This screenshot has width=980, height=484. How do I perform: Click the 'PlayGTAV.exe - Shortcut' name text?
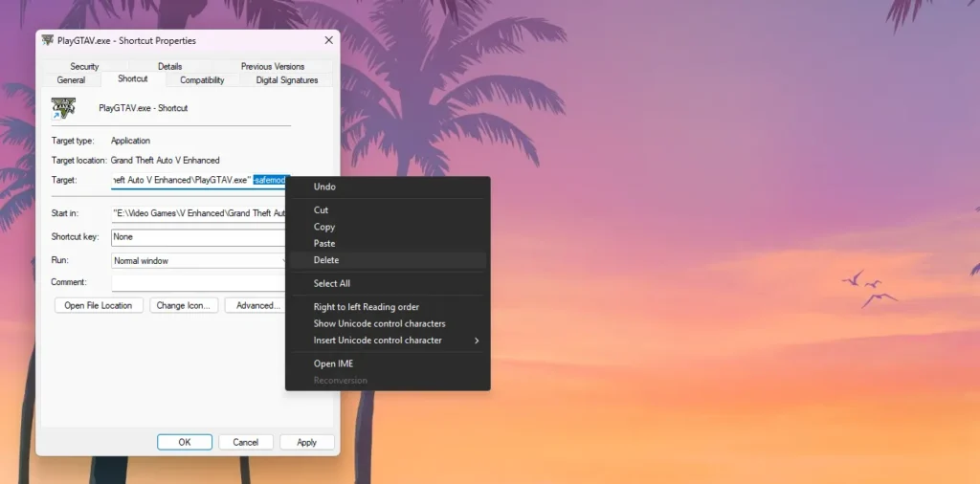pyautogui.click(x=144, y=108)
